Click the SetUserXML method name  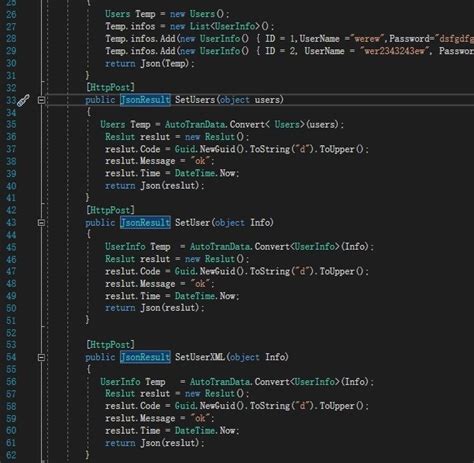pyautogui.click(x=200, y=357)
